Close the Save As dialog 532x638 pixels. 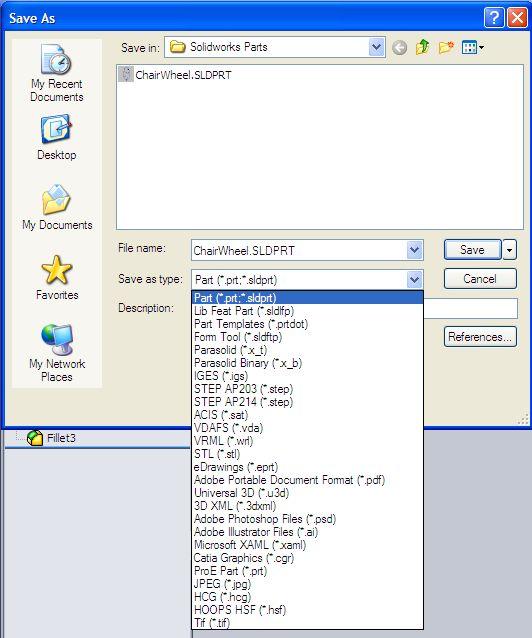click(x=517, y=18)
